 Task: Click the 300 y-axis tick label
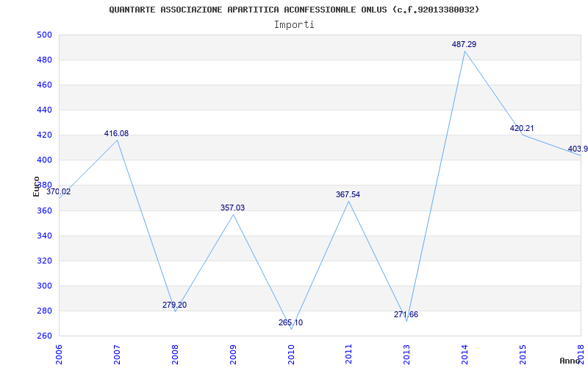pyautogui.click(x=44, y=286)
